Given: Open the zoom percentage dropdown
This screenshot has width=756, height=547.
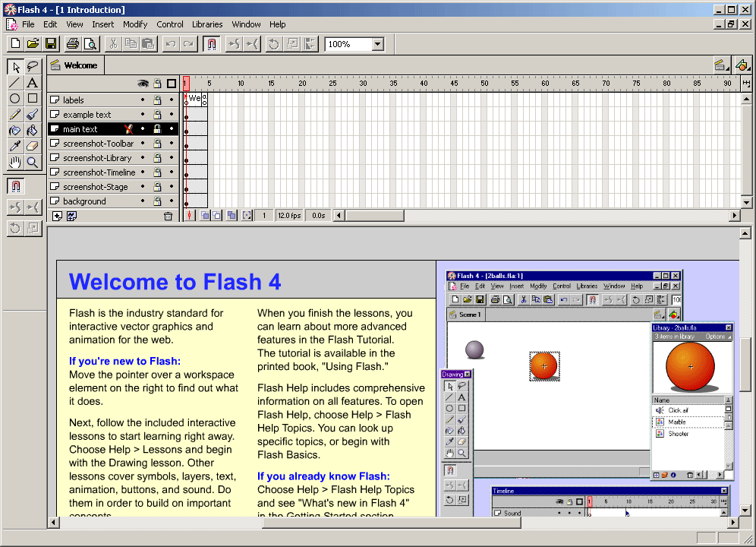Looking at the screenshot, I should click(378, 44).
